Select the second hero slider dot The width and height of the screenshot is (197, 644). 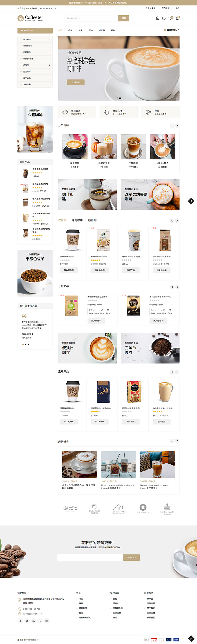click(x=120, y=98)
